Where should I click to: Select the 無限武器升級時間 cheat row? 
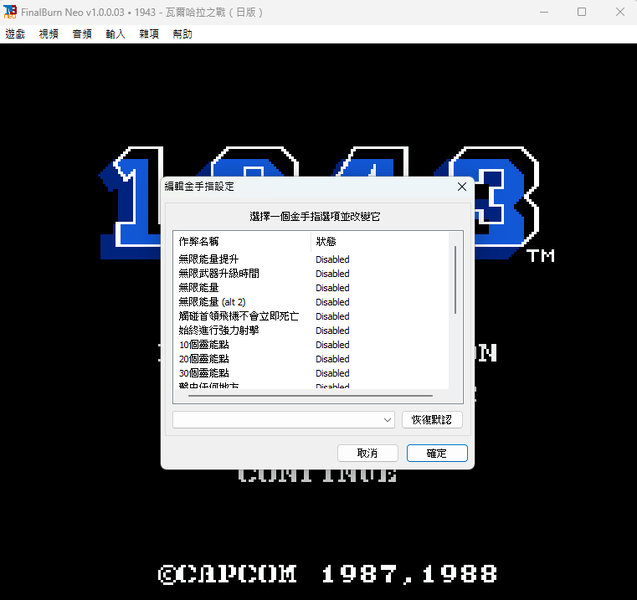coord(312,273)
